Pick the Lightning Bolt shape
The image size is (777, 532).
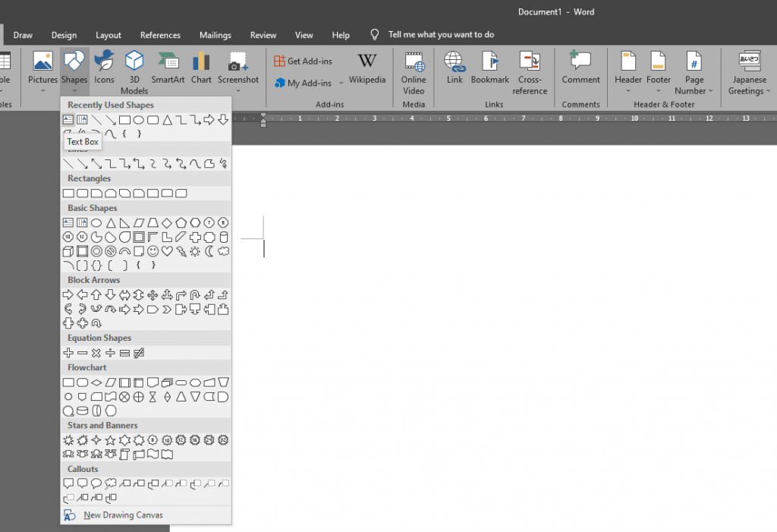pos(181,251)
